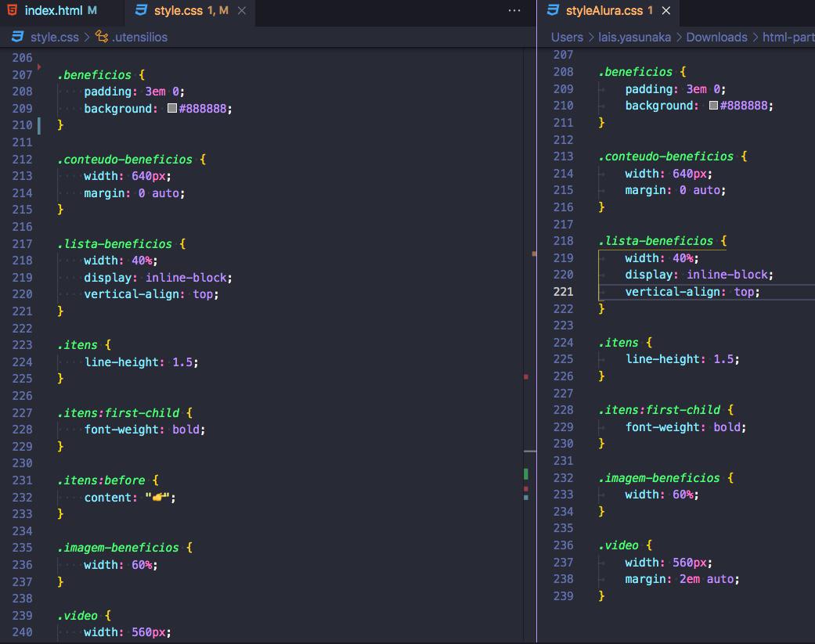Click the .conteudo-beneficios selector in styleAlura.css
Viewport: 815px width, 644px height.
click(x=665, y=157)
